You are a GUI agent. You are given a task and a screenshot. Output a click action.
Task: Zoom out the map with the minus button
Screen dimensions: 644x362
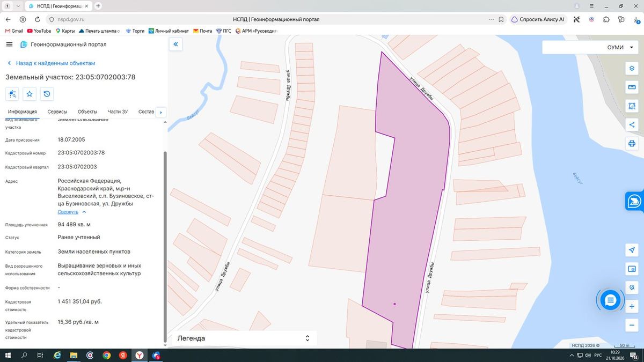coord(632,325)
